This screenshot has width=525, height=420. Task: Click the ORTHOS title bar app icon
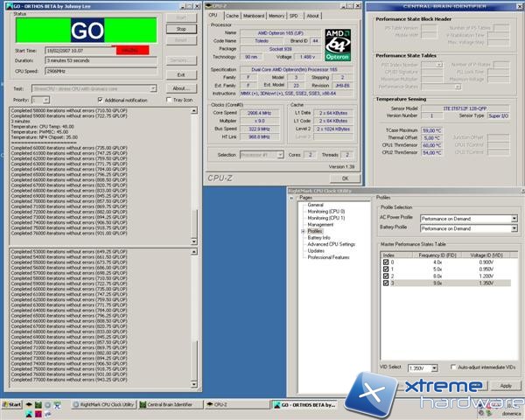click(5, 4)
